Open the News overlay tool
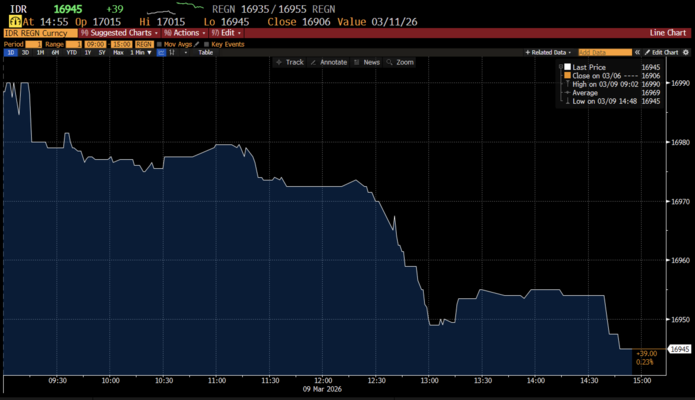The width and height of the screenshot is (695, 400). (x=366, y=62)
